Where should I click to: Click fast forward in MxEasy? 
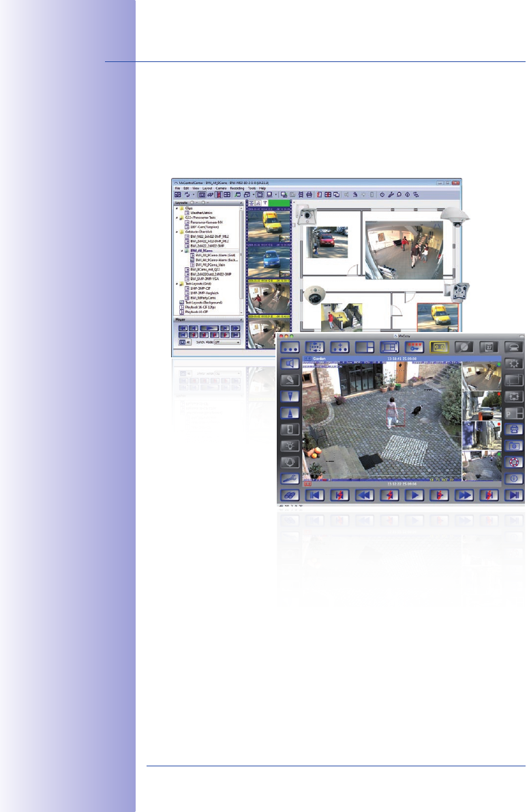[464, 496]
